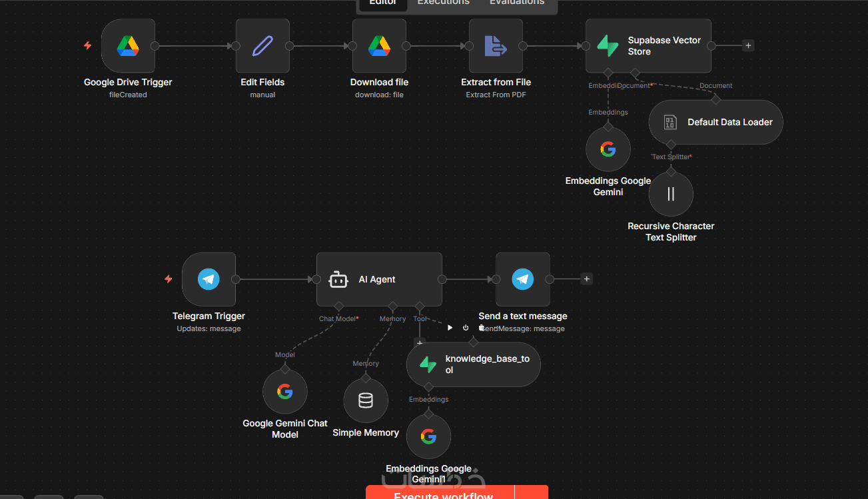Click the Memory connector diamond on AI Agent
Image resolution: width=868 pixels, height=499 pixels.
pyautogui.click(x=392, y=306)
